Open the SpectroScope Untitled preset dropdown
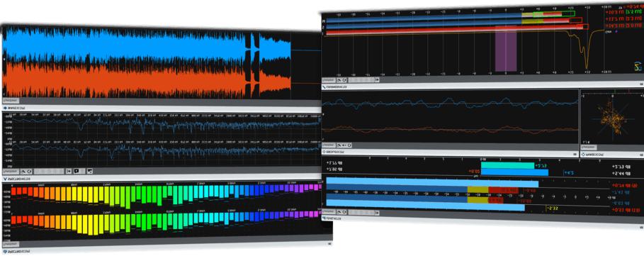 (11, 244)
